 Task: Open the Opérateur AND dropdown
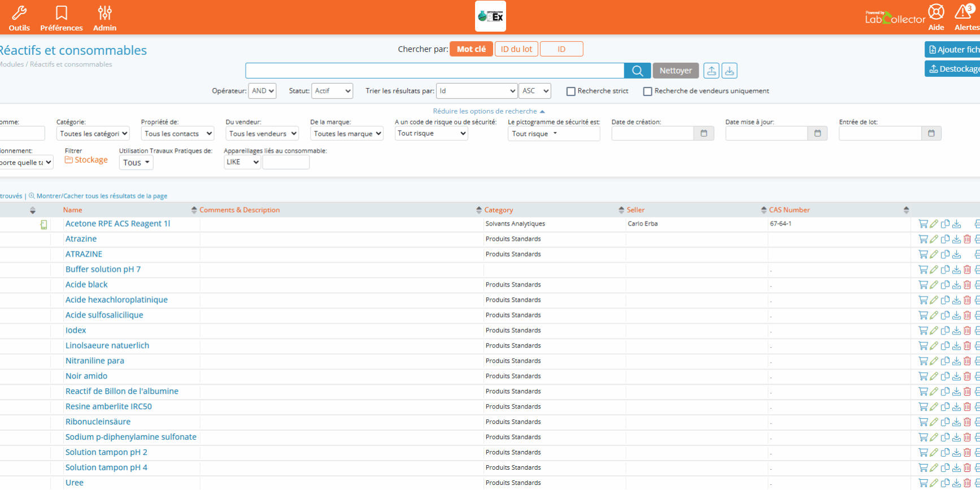click(x=262, y=91)
